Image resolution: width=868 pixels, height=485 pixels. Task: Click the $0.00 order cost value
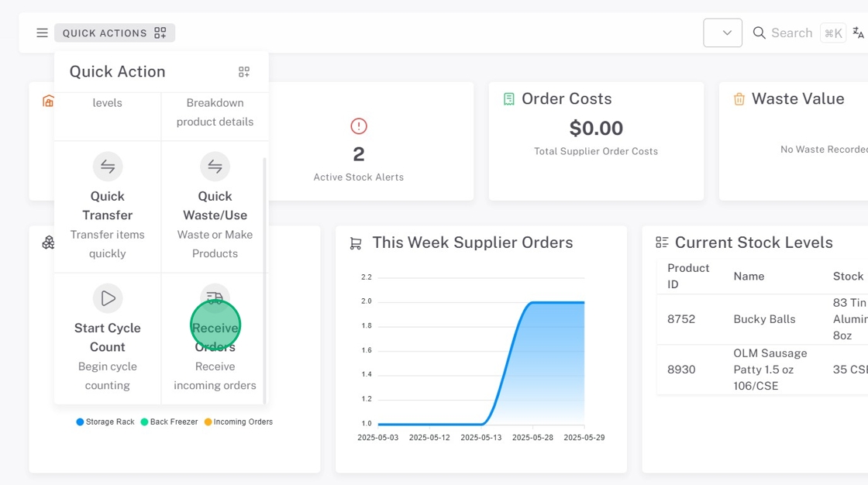click(596, 129)
